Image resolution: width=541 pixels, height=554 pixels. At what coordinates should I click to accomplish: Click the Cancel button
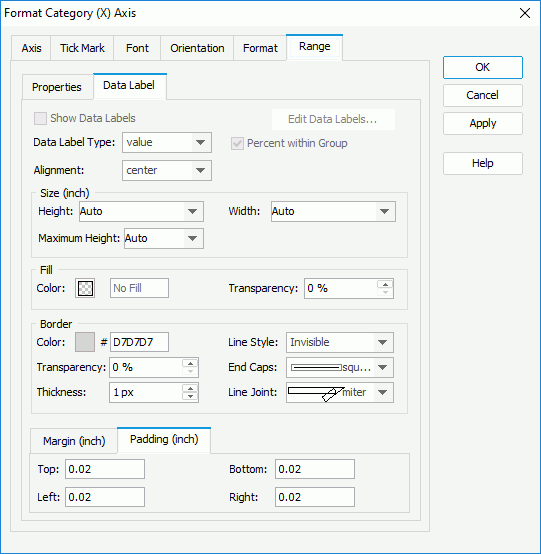(x=483, y=95)
